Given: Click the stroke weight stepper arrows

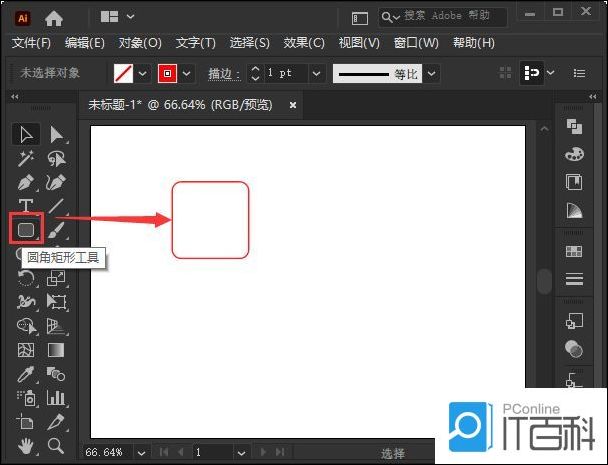Looking at the screenshot, I should point(255,73).
